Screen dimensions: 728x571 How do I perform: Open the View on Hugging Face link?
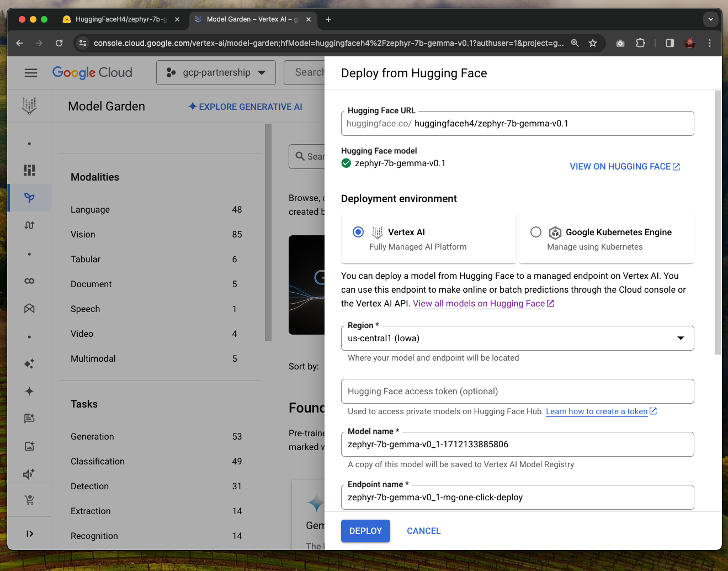click(624, 167)
